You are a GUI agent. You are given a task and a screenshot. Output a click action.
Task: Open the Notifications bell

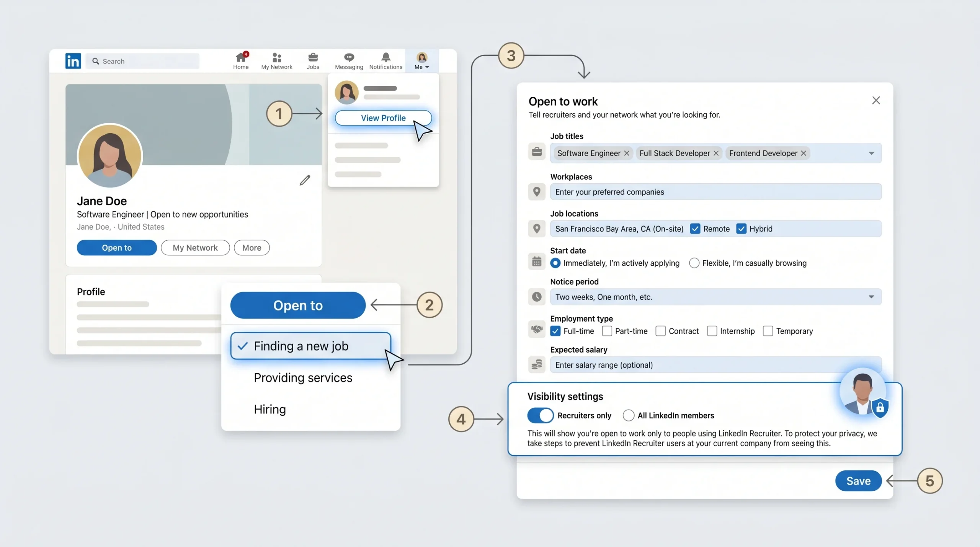[385, 57]
